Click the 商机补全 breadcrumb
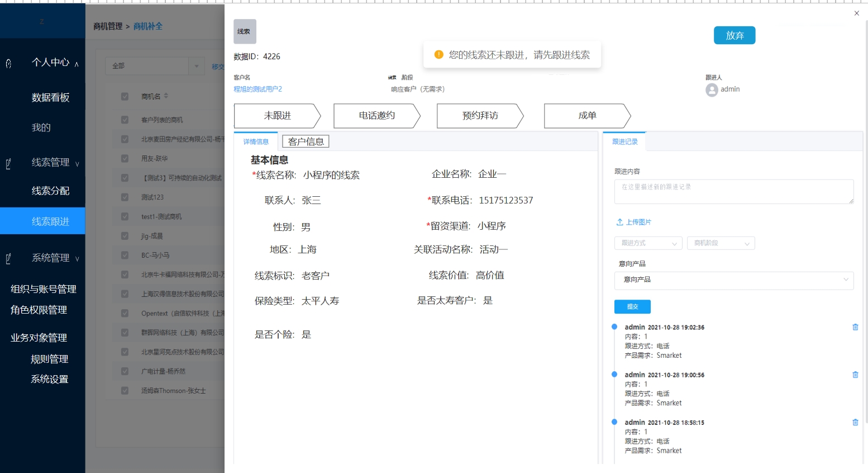 coord(148,26)
